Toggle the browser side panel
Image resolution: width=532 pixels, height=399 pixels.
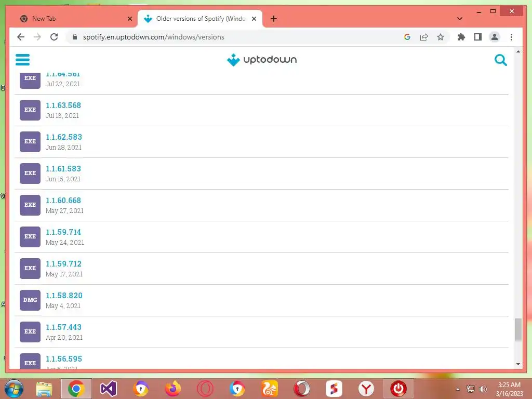pos(478,37)
